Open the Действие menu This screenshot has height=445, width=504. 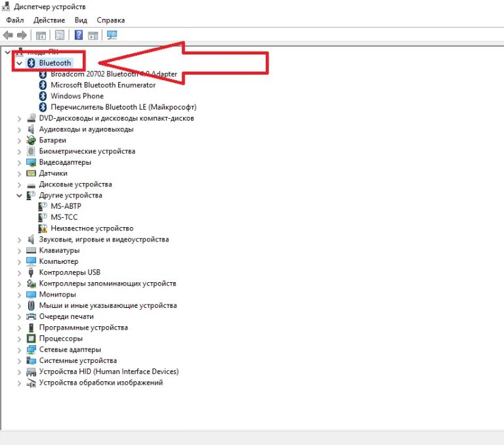tap(49, 20)
